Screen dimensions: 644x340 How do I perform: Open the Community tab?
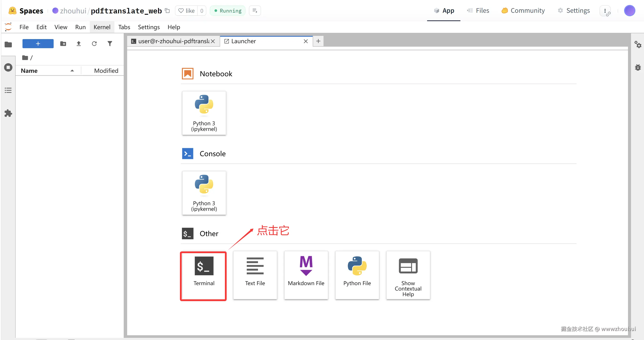tap(523, 11)
